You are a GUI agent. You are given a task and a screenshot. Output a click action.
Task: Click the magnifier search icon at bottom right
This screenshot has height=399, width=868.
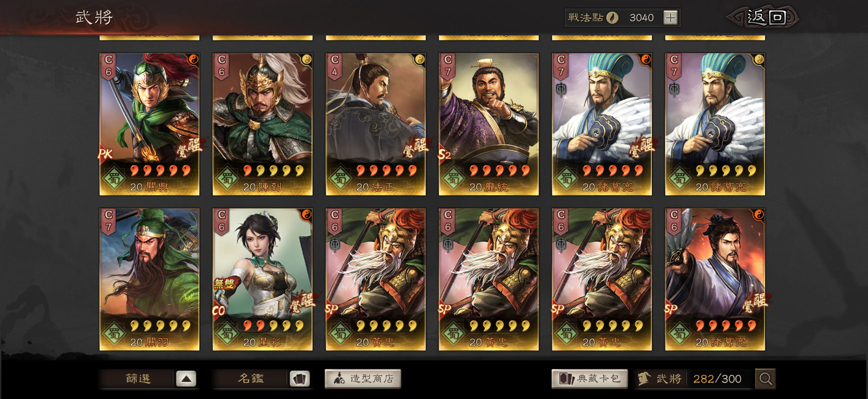[765, 379]
